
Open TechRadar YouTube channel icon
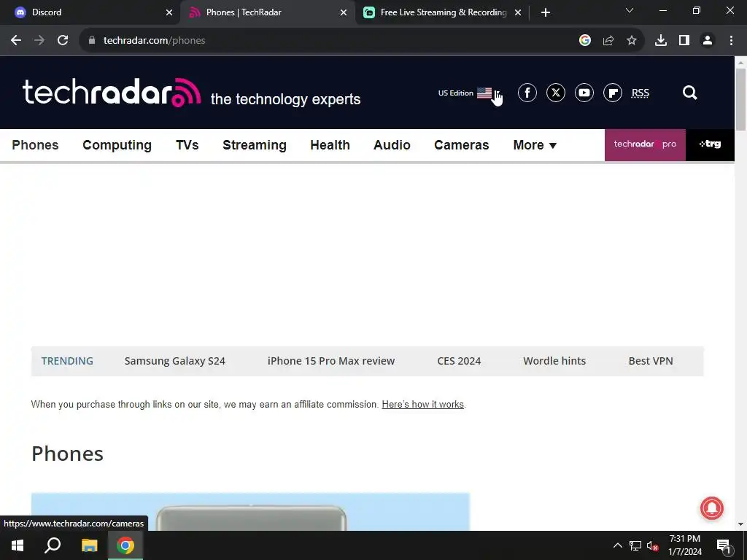click(x=584, y=93)
